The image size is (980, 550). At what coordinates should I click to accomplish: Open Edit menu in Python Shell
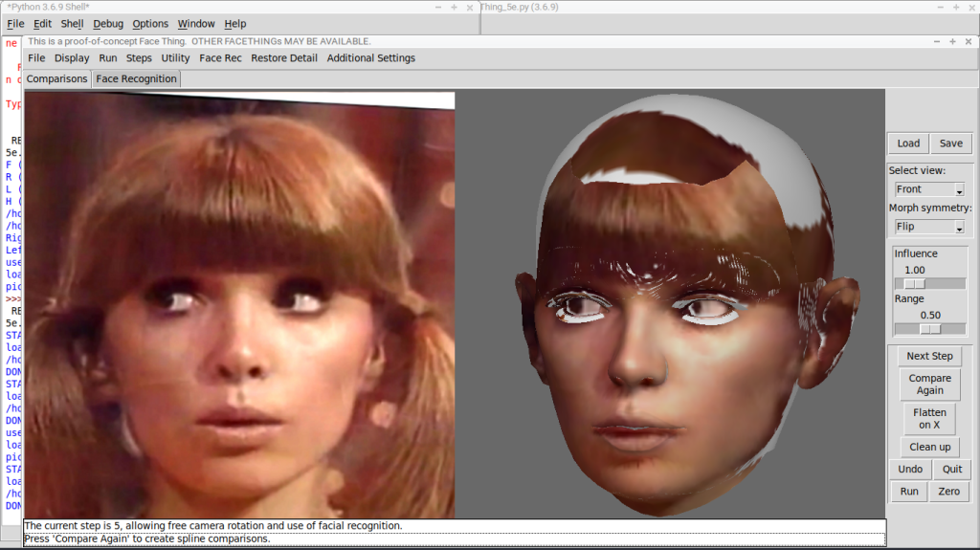42,24
